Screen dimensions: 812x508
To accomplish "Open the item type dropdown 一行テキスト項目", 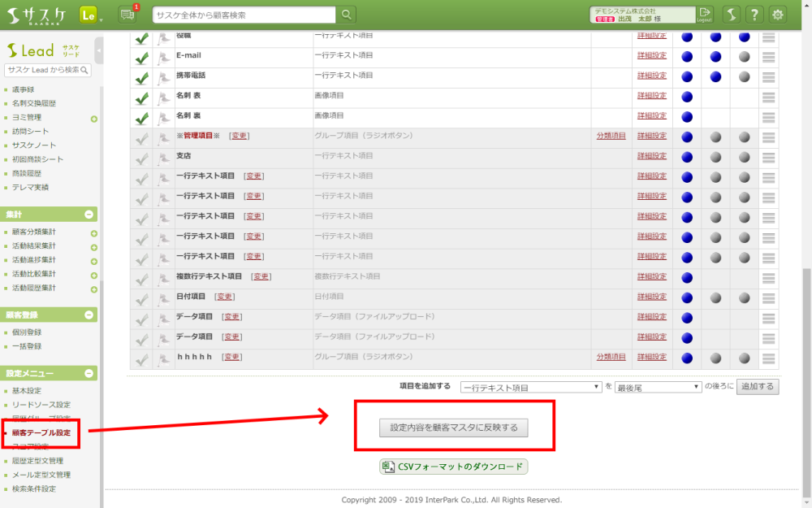I will click(x=531, y=388).
